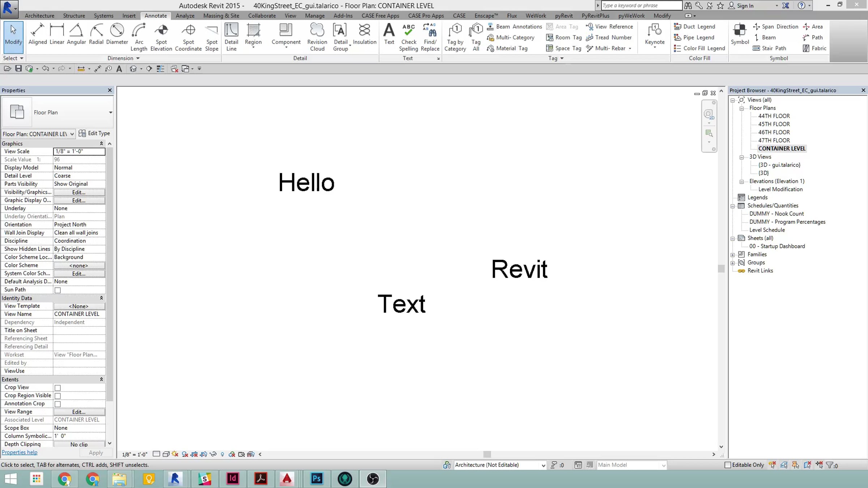This screenshot has height=488, width=868.
Task: Open the Revit taskbar application
Action: coord(175,479)
